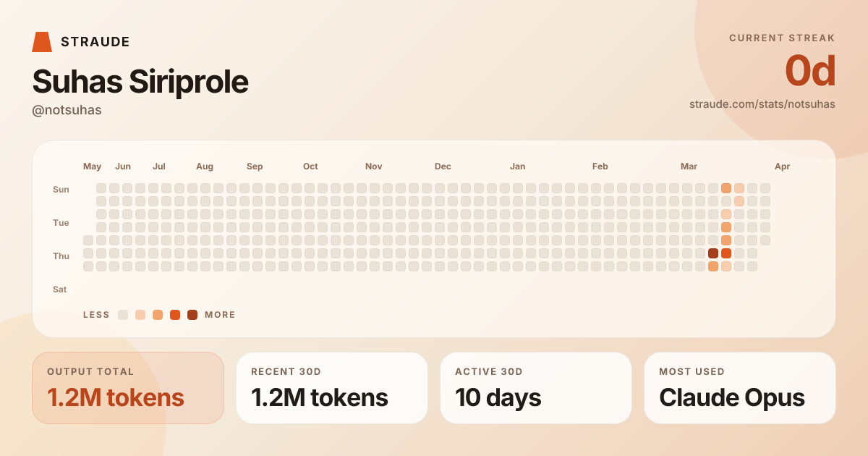The width and height of the screenshot is (868, 456).
Task: Open the Most Used Claude Opus card
Action: 740,388
